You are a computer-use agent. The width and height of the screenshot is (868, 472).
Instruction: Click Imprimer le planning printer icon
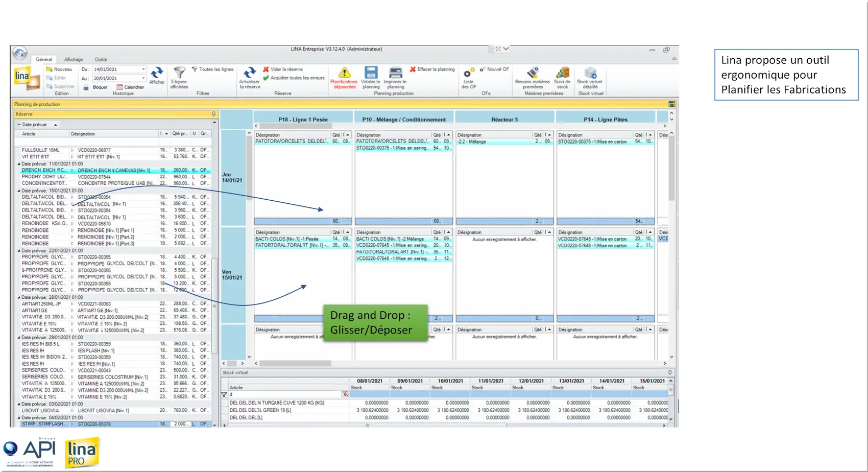tap(395, 73)
